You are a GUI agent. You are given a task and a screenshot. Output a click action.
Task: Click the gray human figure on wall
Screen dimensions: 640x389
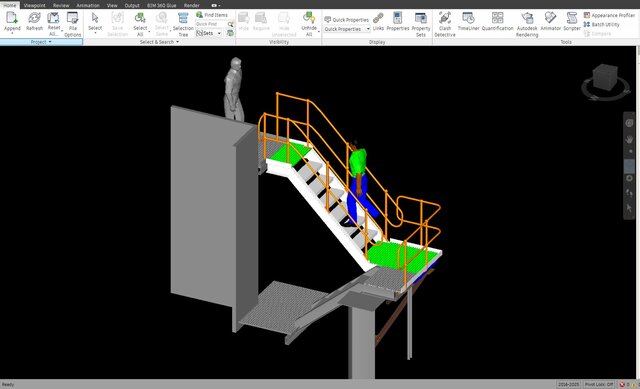(234, 89)
